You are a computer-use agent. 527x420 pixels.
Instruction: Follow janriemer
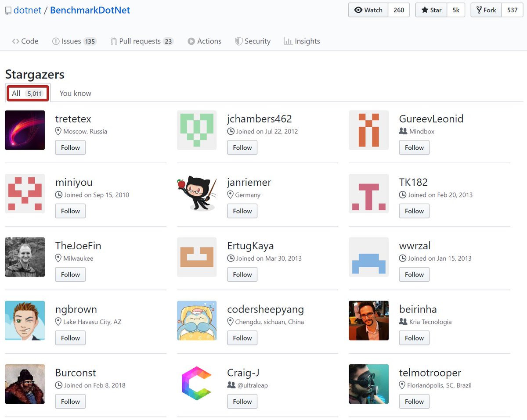(242, 211)
